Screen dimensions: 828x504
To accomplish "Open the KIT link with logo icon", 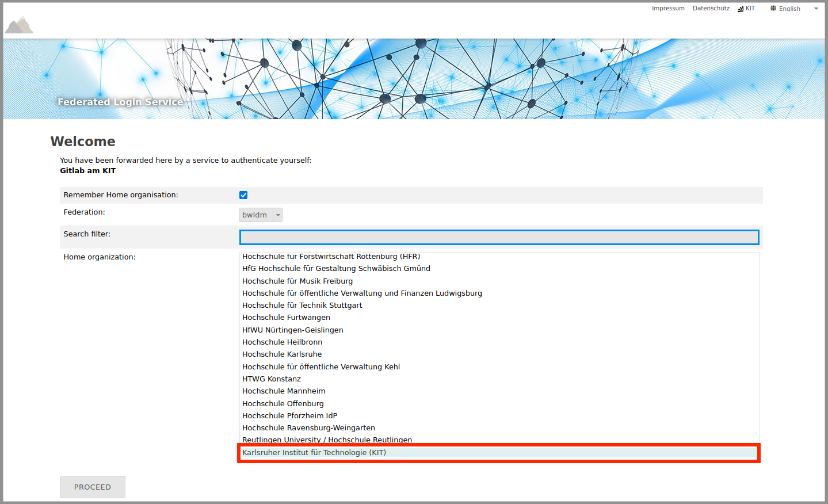I will click(x=746, y=9).
